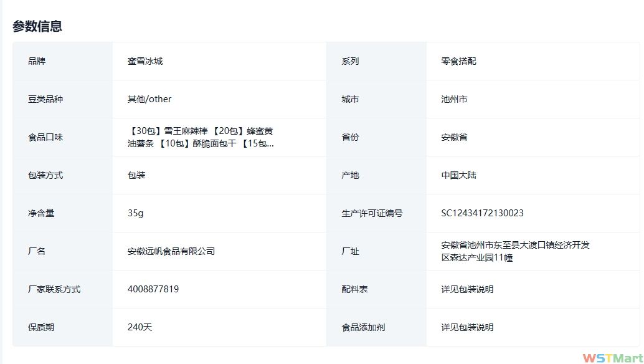Viewport: 644px width, 364px height.
Task: Click the 参数信息 section heading
Action: click(37, 26)
